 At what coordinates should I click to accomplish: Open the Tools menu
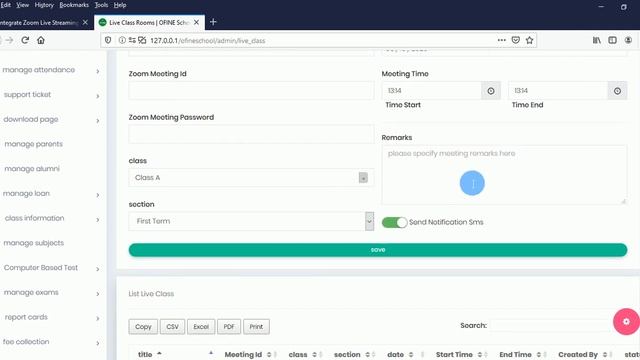pos(101,5)
